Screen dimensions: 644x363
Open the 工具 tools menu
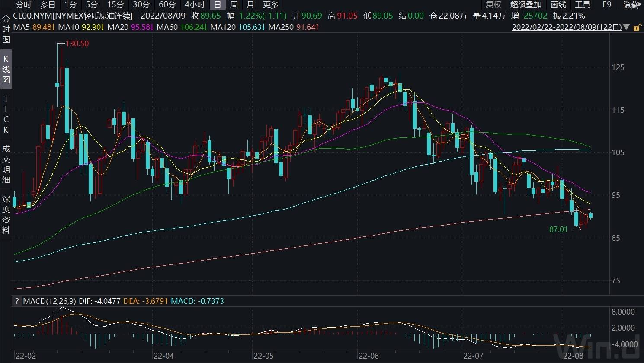582,5
